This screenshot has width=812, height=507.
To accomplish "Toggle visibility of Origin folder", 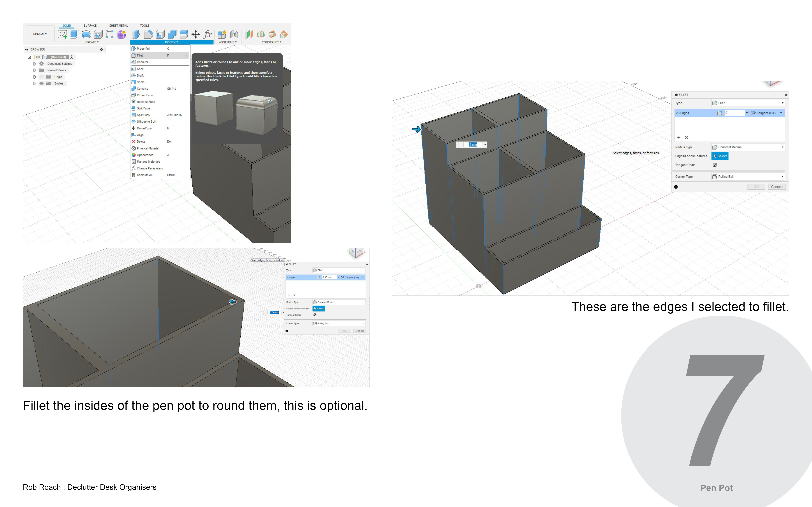I will tap(42, 77).
